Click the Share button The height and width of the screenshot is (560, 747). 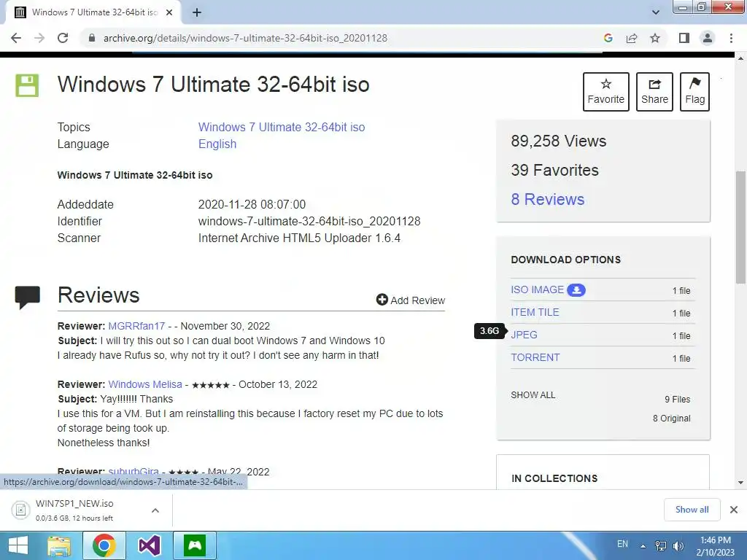(x=654, y=92)
